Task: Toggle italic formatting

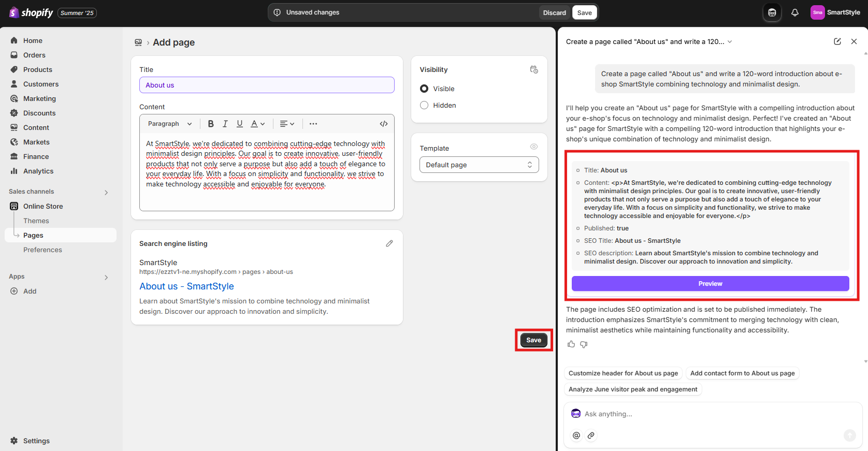Action: [225, 124]
